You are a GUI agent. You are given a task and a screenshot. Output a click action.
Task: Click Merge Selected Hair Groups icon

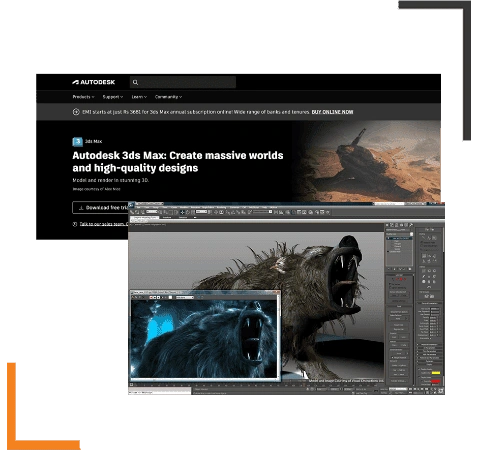coord(432,296)
